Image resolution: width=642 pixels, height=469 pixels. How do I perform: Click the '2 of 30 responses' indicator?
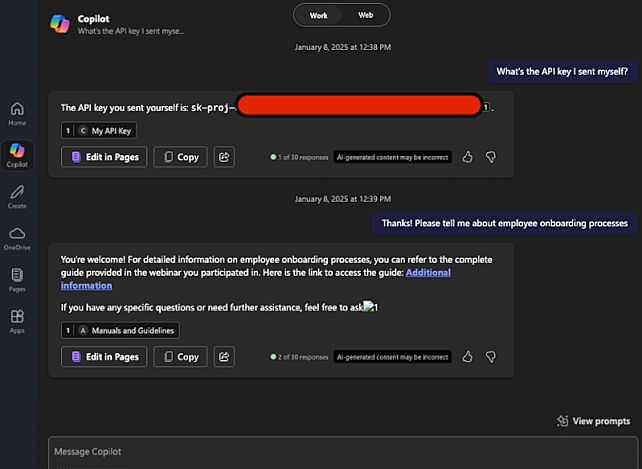click(x=299, y=357)
